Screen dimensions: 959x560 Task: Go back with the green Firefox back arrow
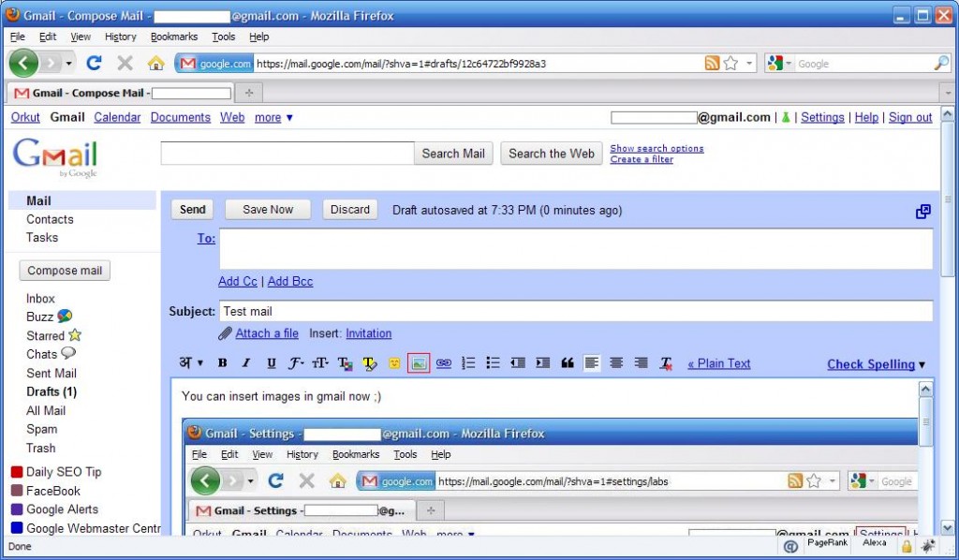pyautogui.click(x=23, y=63)
